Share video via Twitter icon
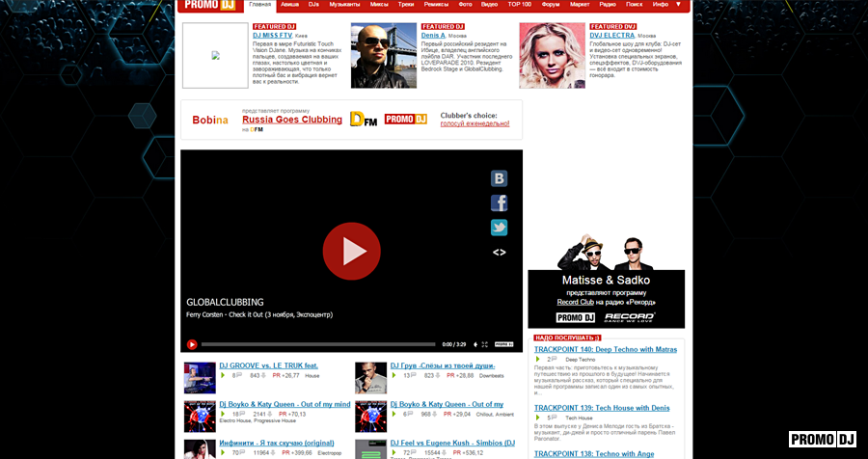This screenshot has height=459, width=868. click(x=499, y=228)
